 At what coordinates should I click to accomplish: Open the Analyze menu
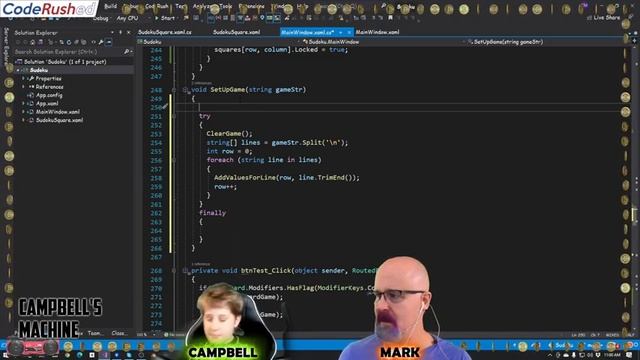(x=204, y=7)
